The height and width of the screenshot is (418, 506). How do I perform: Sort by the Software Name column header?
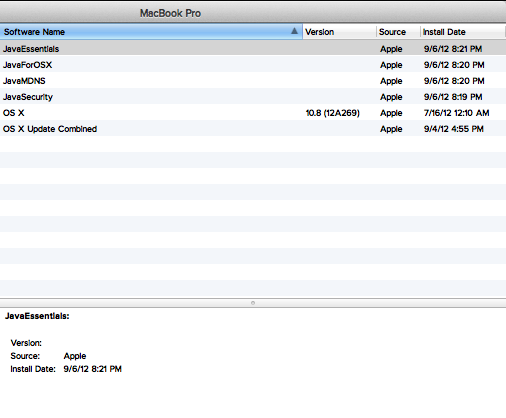[x=151, y=32]
